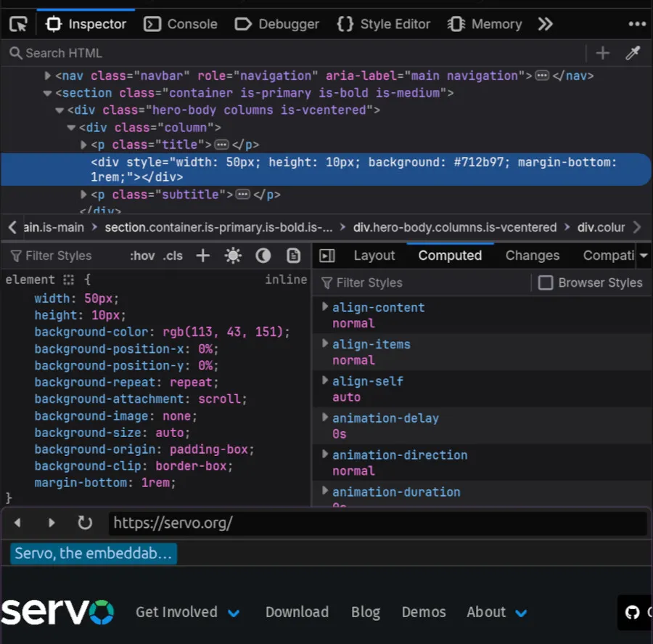The width and height of the screenshot is (653, 644).
Task: Open the Memory tab
Action: (485, 24)
